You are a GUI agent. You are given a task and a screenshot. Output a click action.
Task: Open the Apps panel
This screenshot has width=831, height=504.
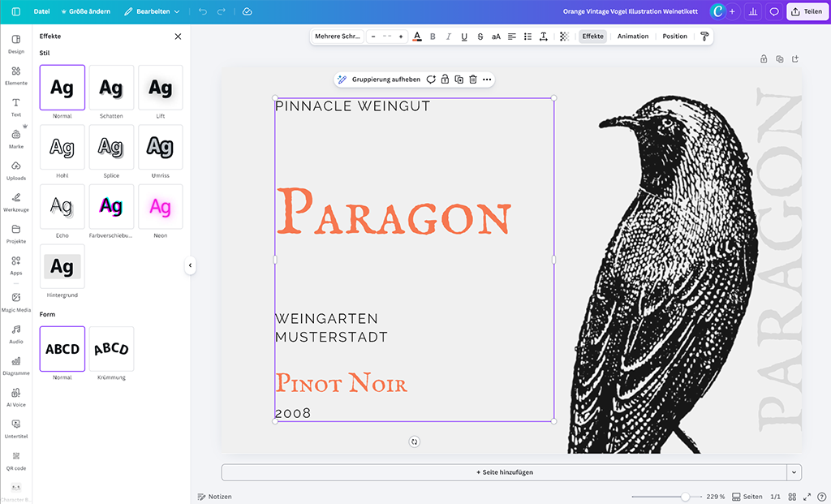pyautogui.click(x=16, y=265)
